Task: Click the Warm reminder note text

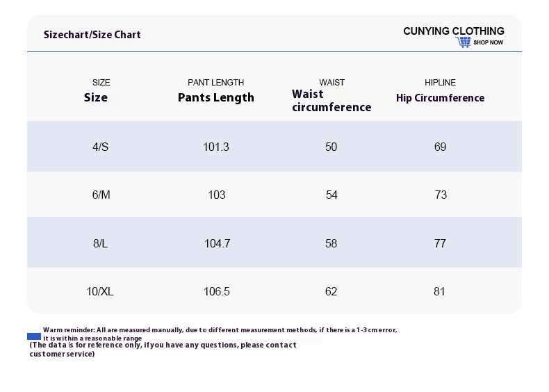Action: coord(220,334)
